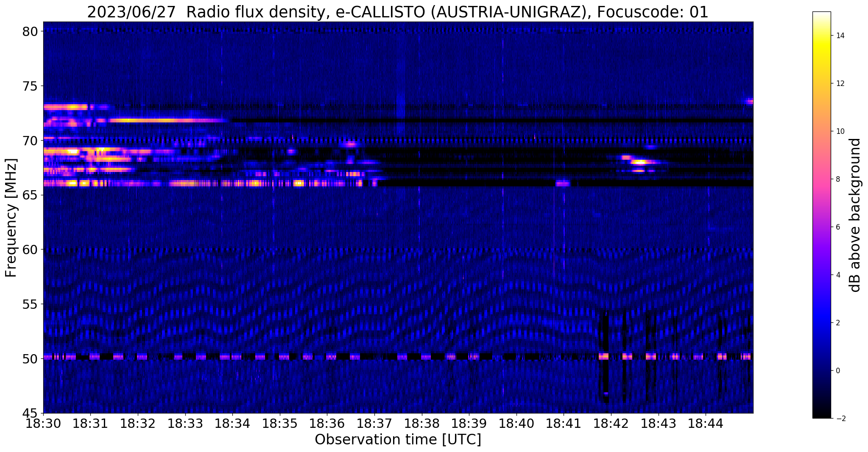
Task: Click the 80 MHz frequency tick label
Action: coord(30,31)
